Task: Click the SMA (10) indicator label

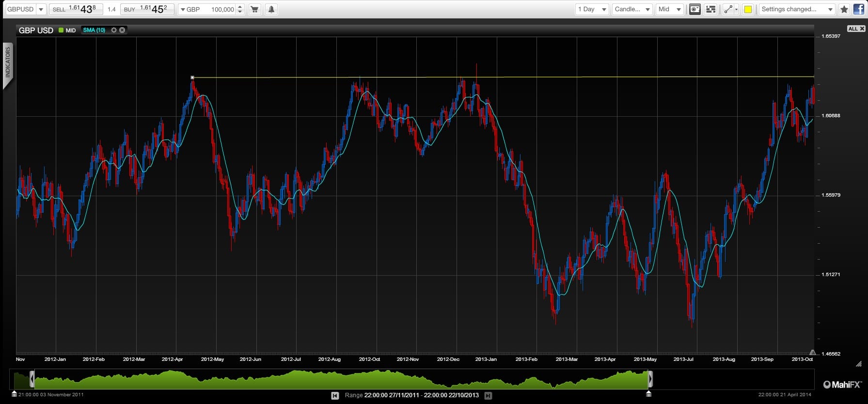Action: click(x=94, y=30)
